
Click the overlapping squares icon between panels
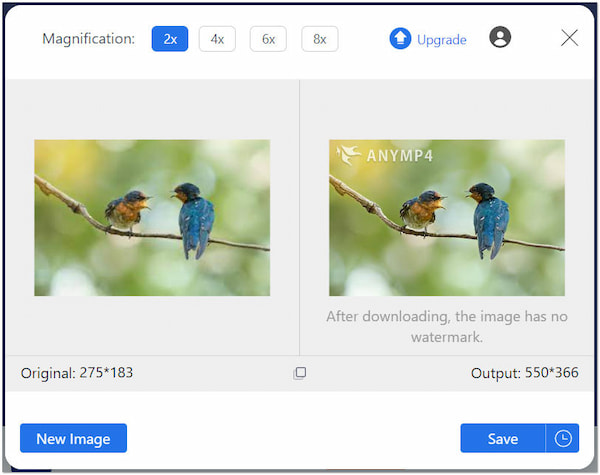[300, 373]
